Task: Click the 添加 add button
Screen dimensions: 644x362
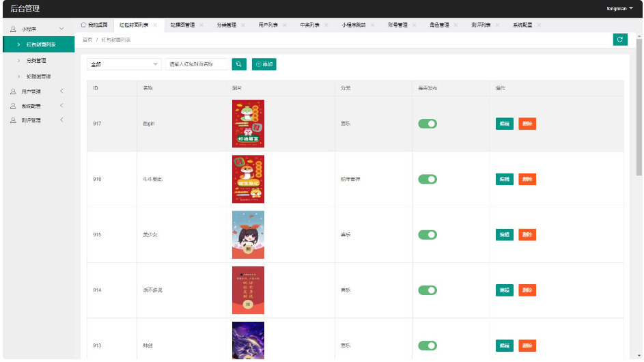Action: [264, 64]
